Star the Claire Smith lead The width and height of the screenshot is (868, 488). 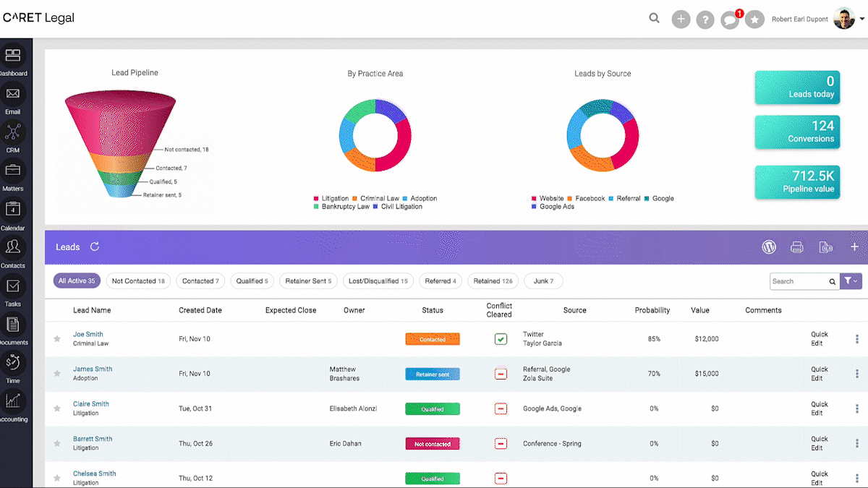(x=57, y=408)
